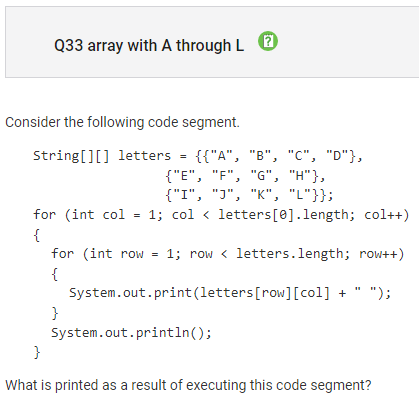Image resolution: width=419 pixels, height=402 pixels.
Task: Click 'letters[0].length' in the outer loop
Action: point(286,215)
